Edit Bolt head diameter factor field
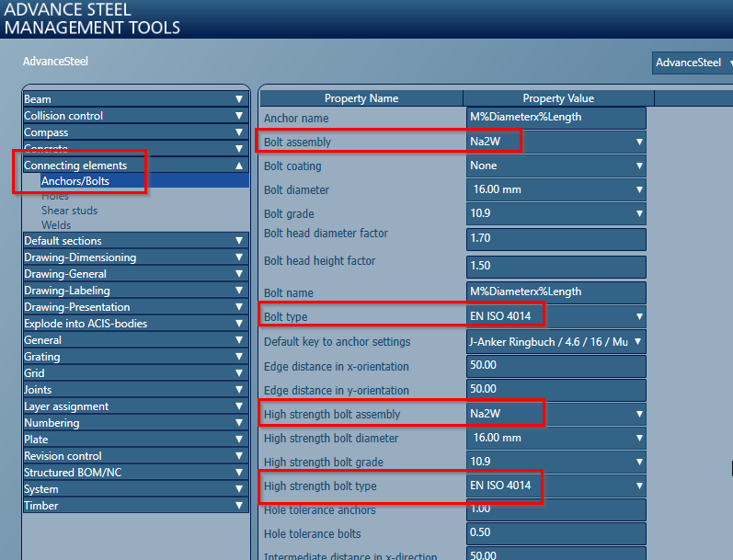This screenshot has height=560, width=733. 556,239
